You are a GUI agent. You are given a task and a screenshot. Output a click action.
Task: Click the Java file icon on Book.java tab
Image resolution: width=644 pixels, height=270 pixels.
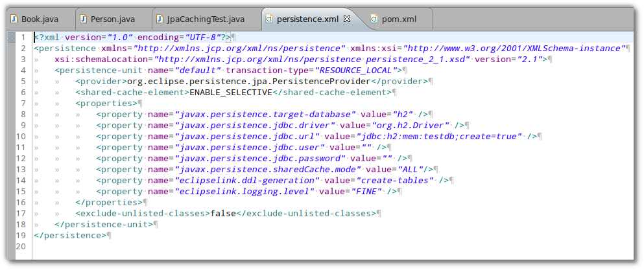click(14, 19)
